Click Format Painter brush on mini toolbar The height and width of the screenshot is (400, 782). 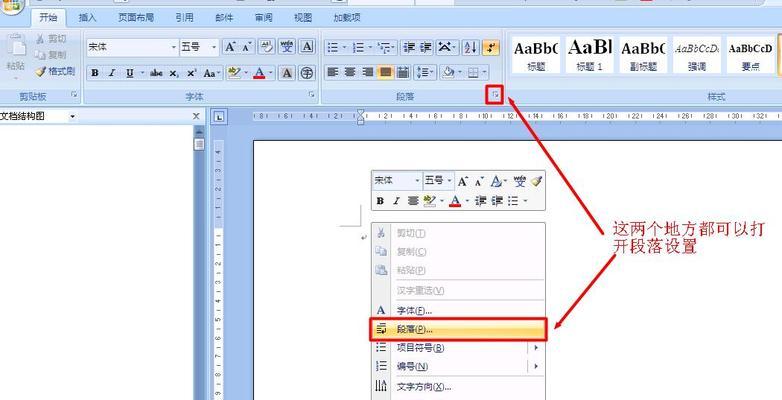(x=536, y=182)
